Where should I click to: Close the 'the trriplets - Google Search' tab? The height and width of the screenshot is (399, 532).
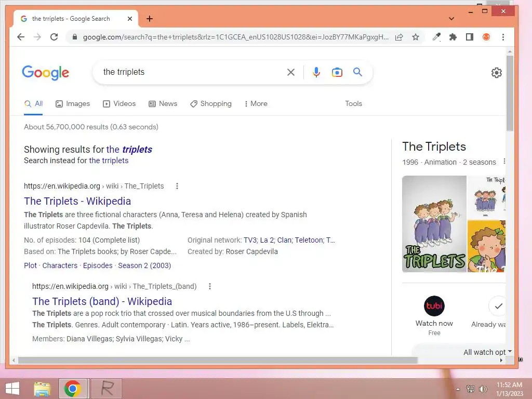pyautogui.click(x=129, y=19)
